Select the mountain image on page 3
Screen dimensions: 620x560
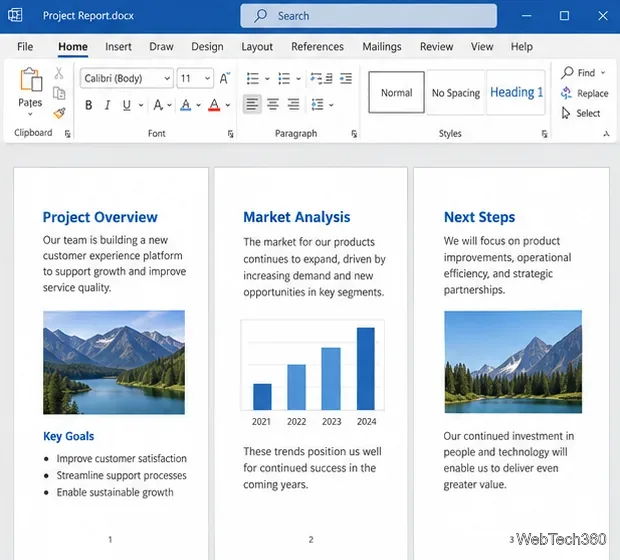pos(513,362)
